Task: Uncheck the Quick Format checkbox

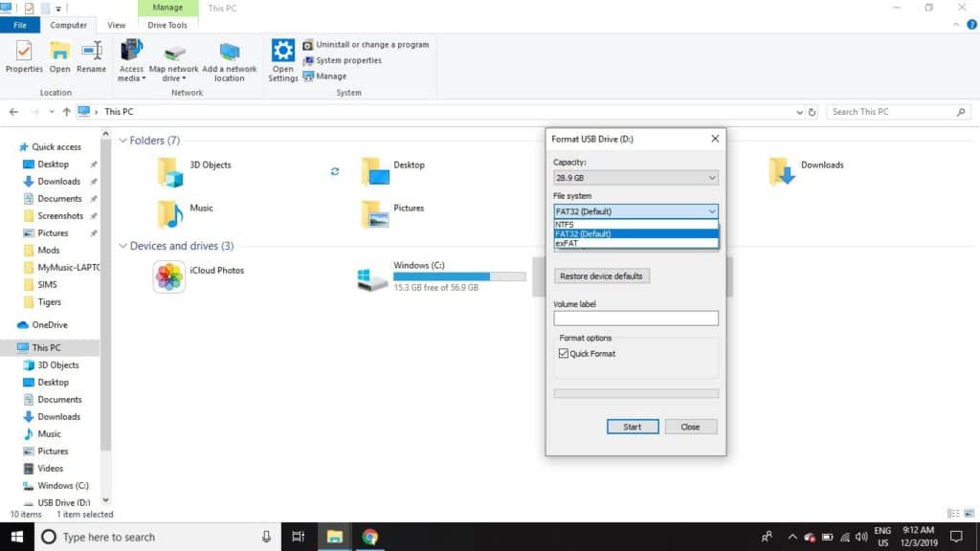Action: point(565,353)
